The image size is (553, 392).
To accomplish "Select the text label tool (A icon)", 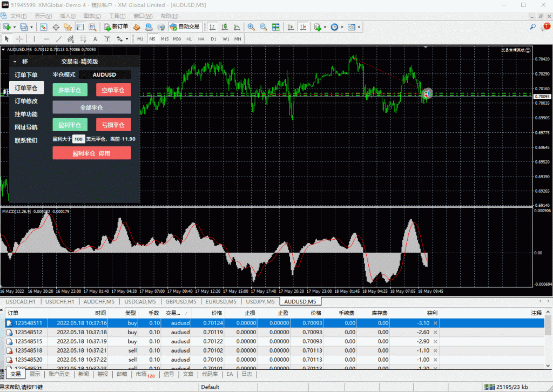I will (95, 38).
